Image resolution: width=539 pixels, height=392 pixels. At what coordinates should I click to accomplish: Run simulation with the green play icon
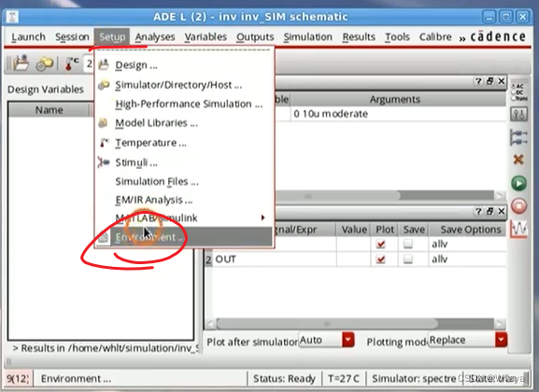[x=518, y=183]
